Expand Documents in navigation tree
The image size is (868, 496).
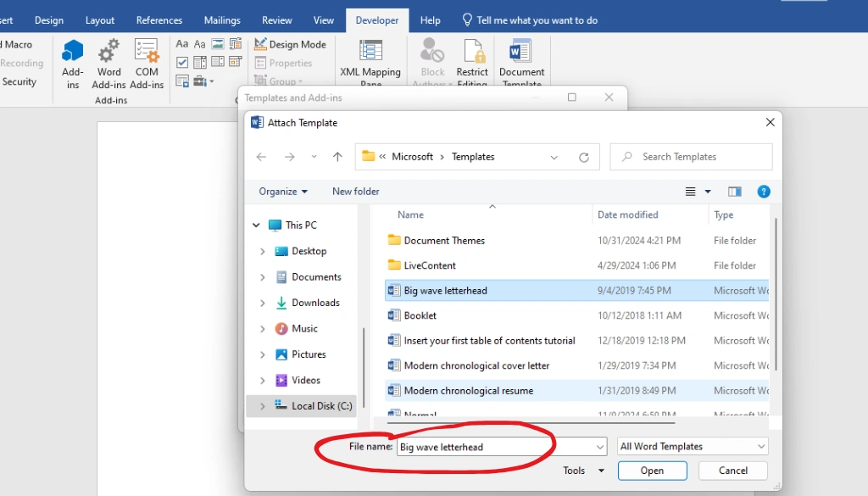click(x=263, y=277)
